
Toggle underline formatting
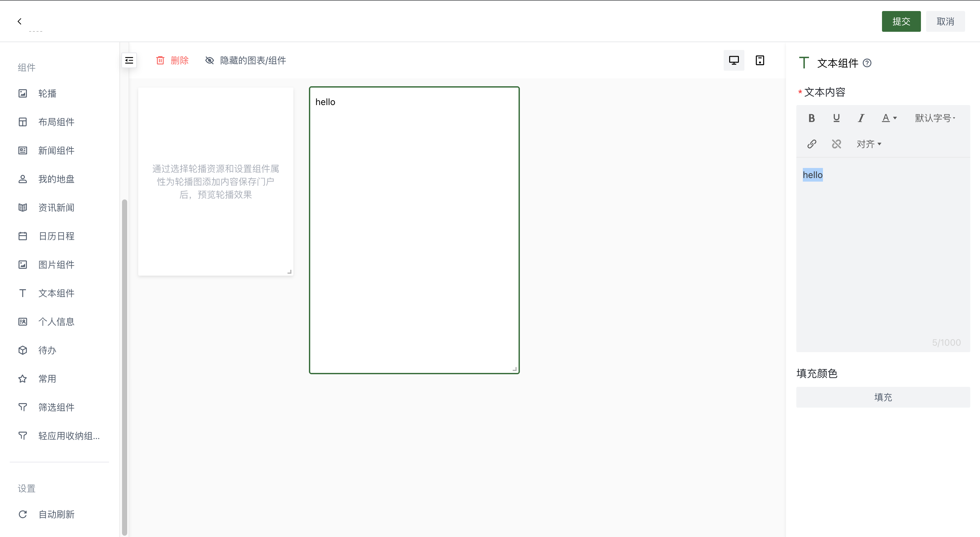tap(836, 118)
